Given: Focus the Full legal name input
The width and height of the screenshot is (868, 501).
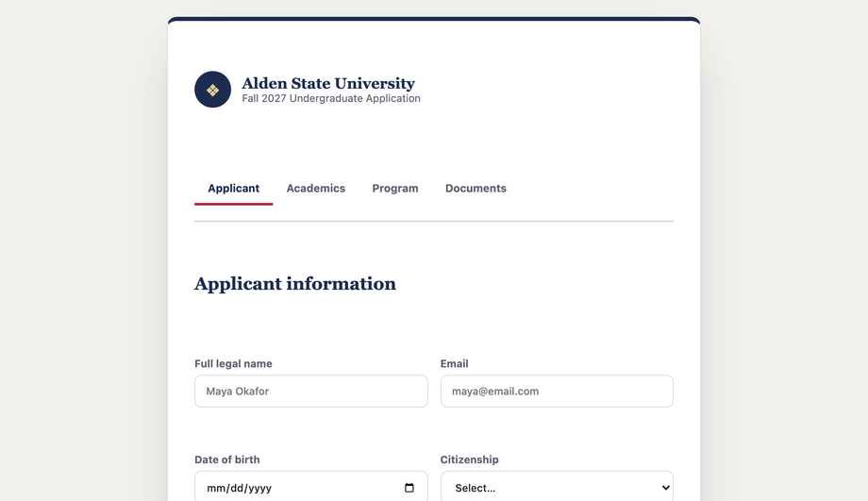Looking at the screenshot, I should [x=311, y=392].
